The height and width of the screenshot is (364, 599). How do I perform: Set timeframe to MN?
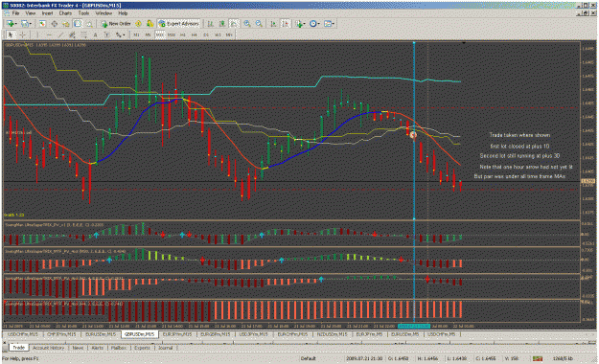[x=229, y=34]
